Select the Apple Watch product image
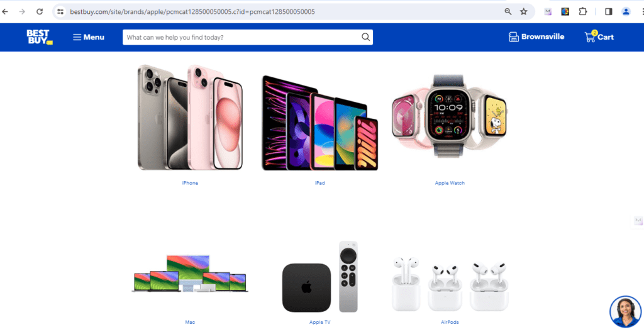 coord(450,116)
